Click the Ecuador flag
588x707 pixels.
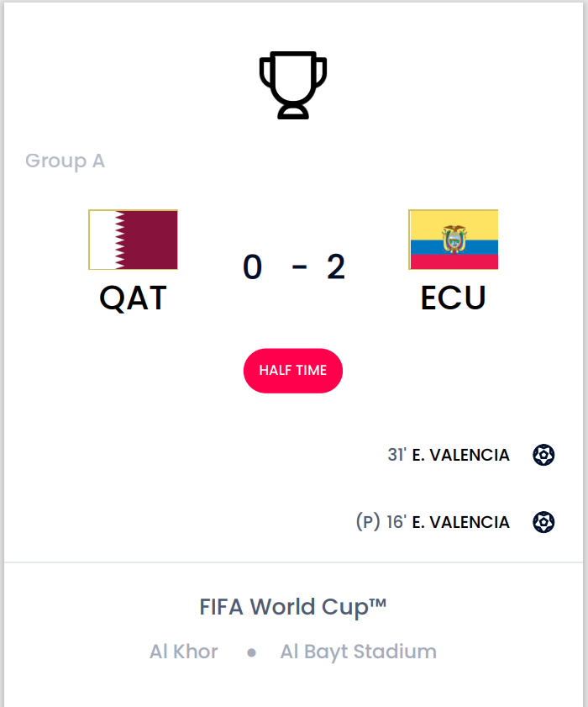pyautogui.click(x=454, y=240)
